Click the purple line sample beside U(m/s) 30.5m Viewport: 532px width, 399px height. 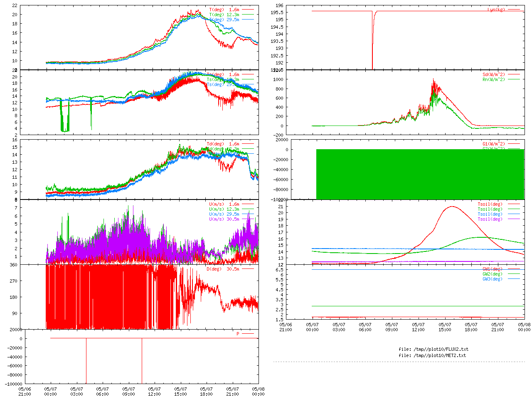pyautogui.click(x=247, y=219)
